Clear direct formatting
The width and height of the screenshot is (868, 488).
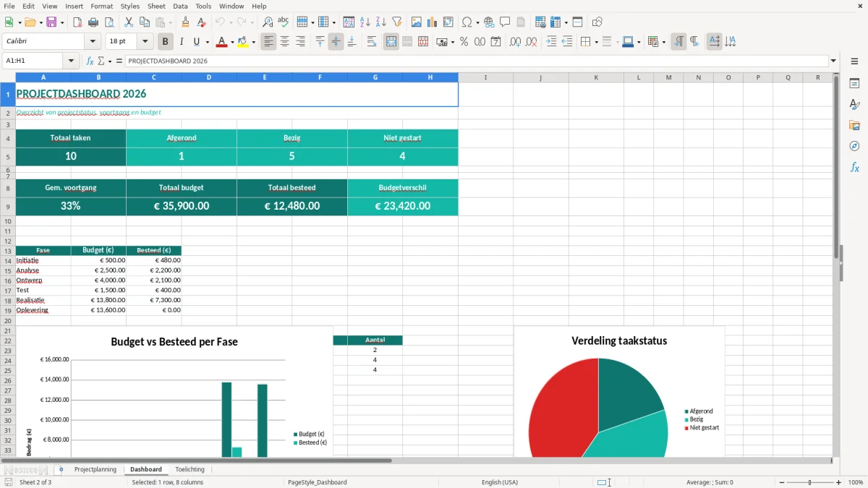pos(202,22)
